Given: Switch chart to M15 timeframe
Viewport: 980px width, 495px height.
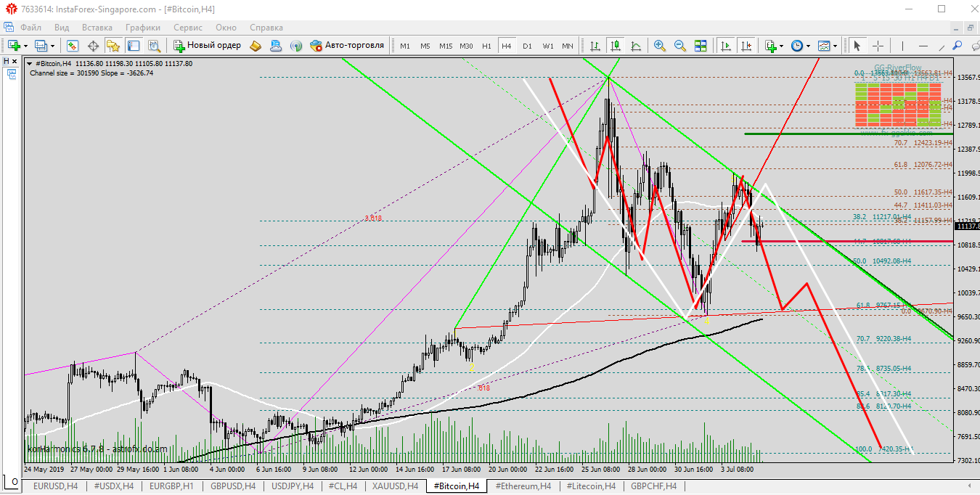Looking at the screenshot, I should pyautogui.click(x=446, y=46).
